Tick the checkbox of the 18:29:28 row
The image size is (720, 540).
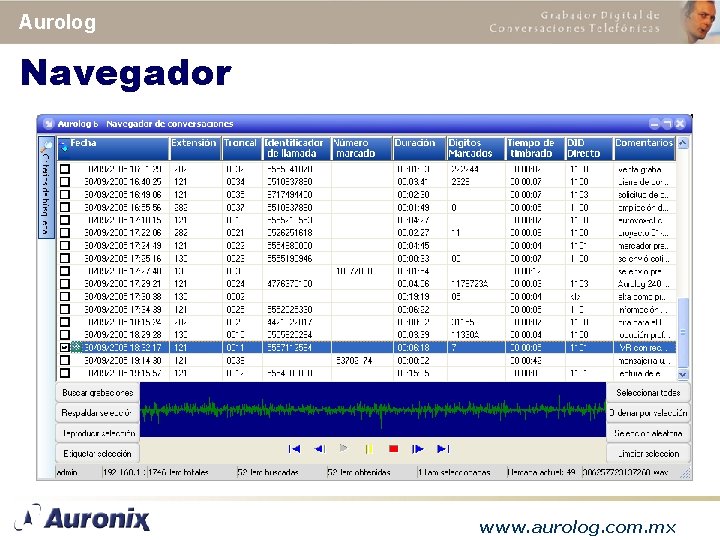65,335
